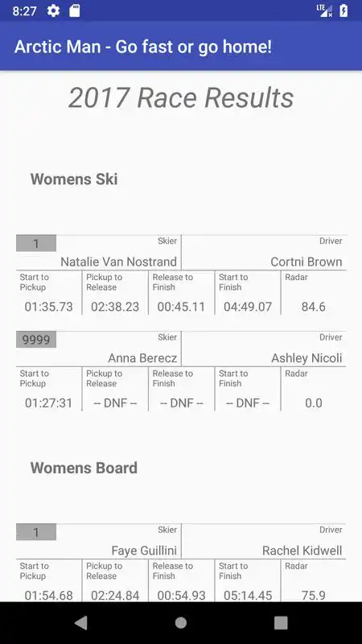The height and width of the screenshot is (644, 362).
Task: Open driver Cortni Brown entry
Action: 306,262
